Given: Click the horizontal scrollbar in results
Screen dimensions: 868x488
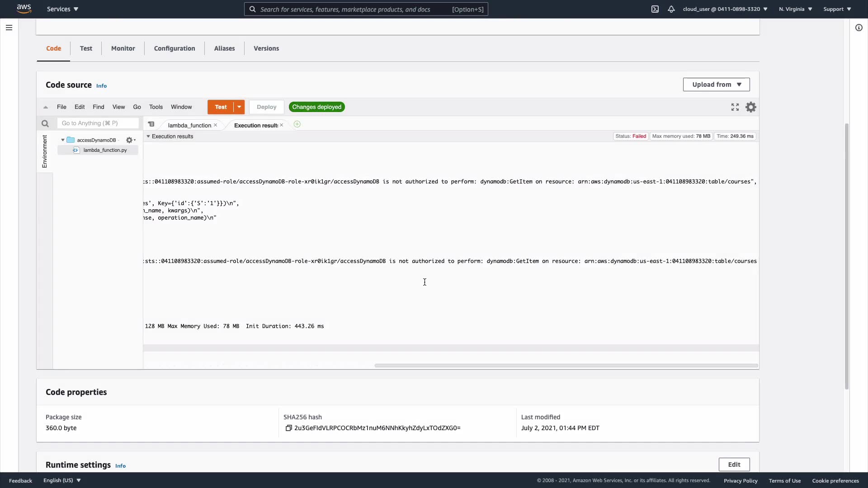Looking at the screenshot, I should (566, 366).
